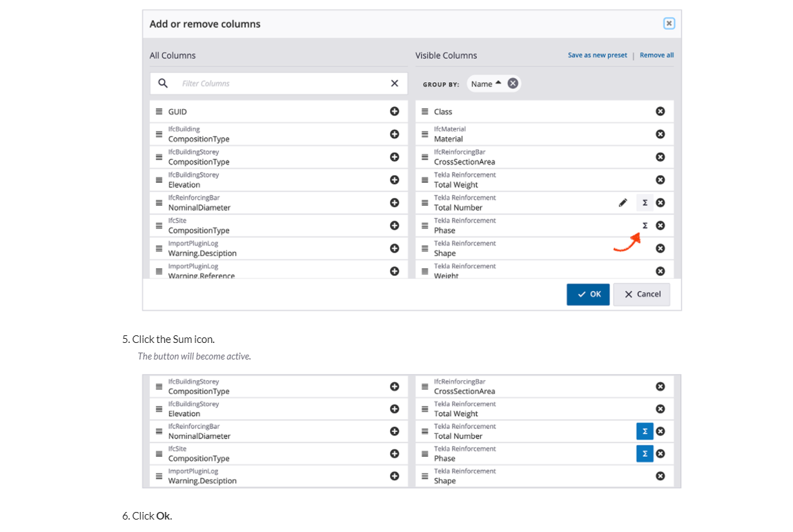The width and height of the screenshot is (793, 532).
Task: Click the All Columns panel heading
Action: 172,55
